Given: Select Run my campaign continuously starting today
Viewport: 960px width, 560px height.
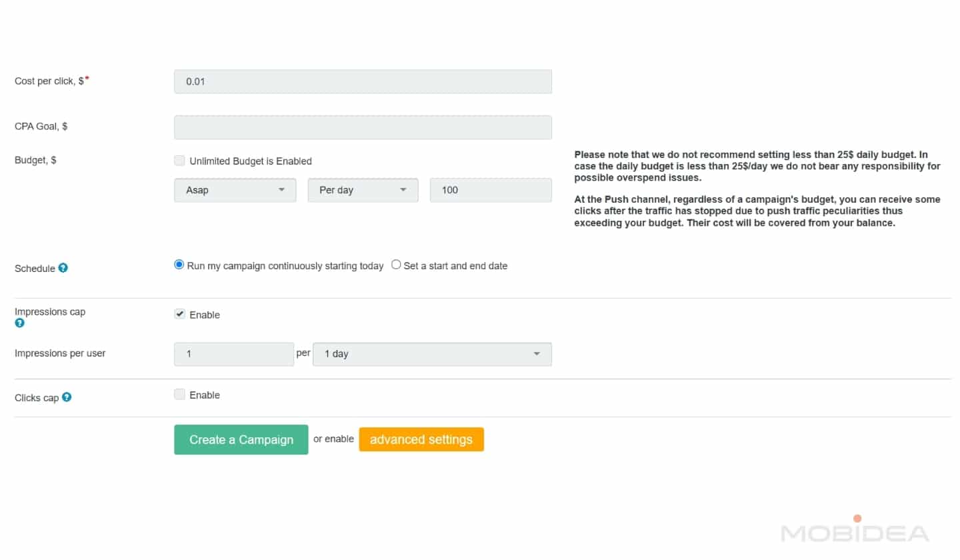Looking at the screenshot, I should [x=179, y=265].
